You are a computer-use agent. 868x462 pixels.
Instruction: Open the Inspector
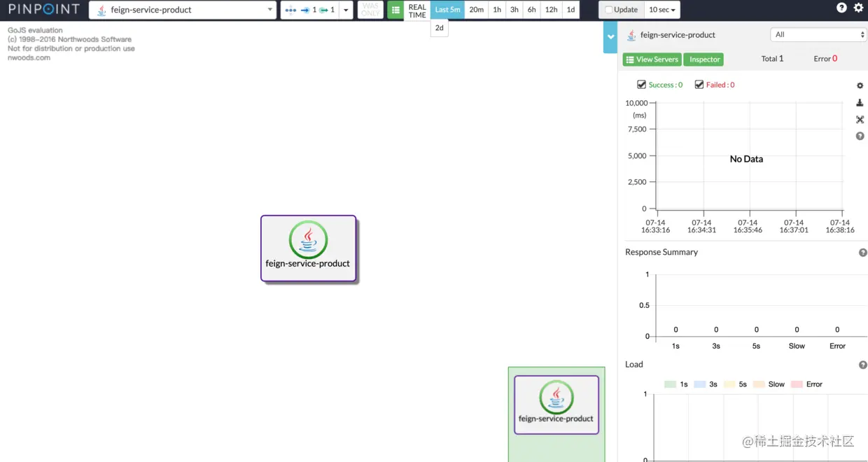(x=703, y=59)
